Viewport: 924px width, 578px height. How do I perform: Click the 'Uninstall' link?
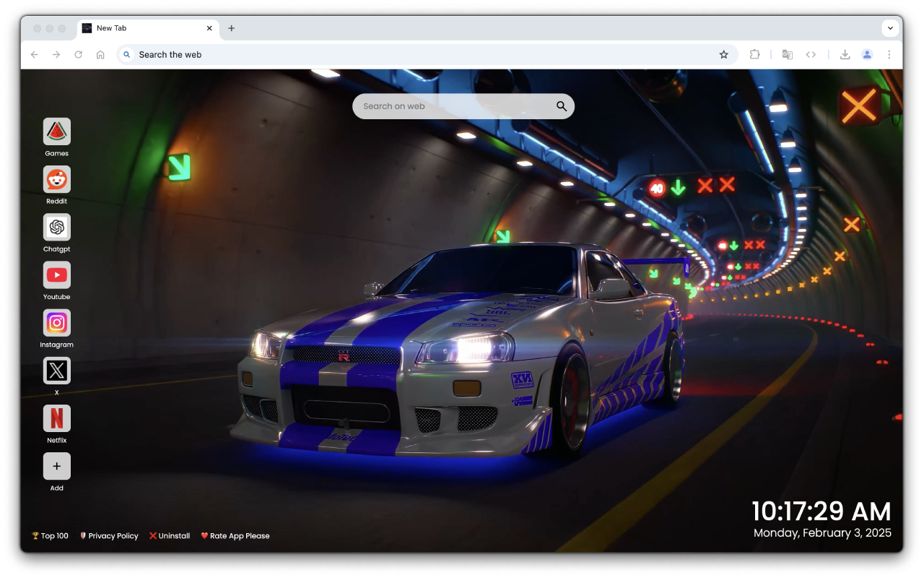170,536
